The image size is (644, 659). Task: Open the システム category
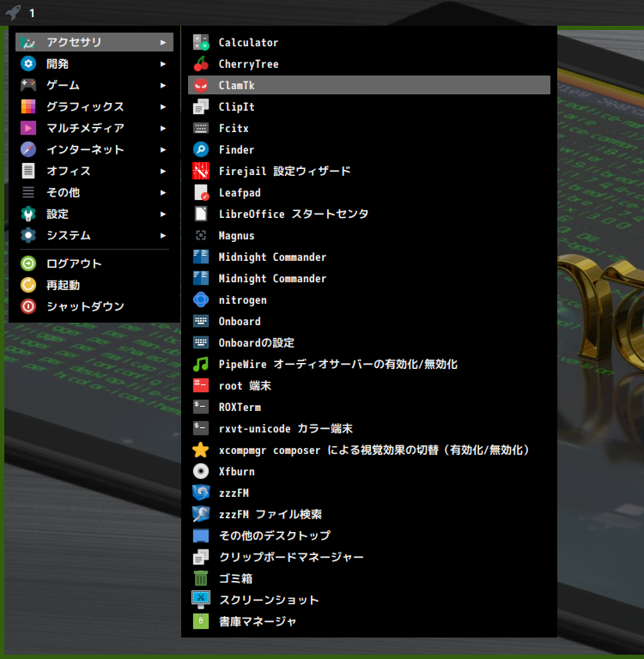coord(94,235)
